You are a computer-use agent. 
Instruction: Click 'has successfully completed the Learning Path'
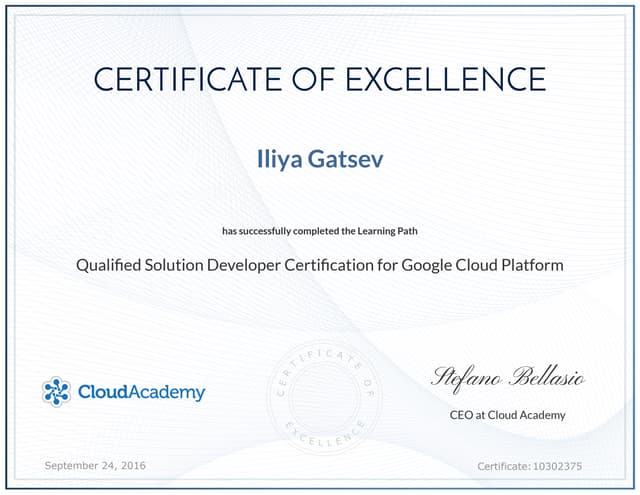tap(320, 231)
